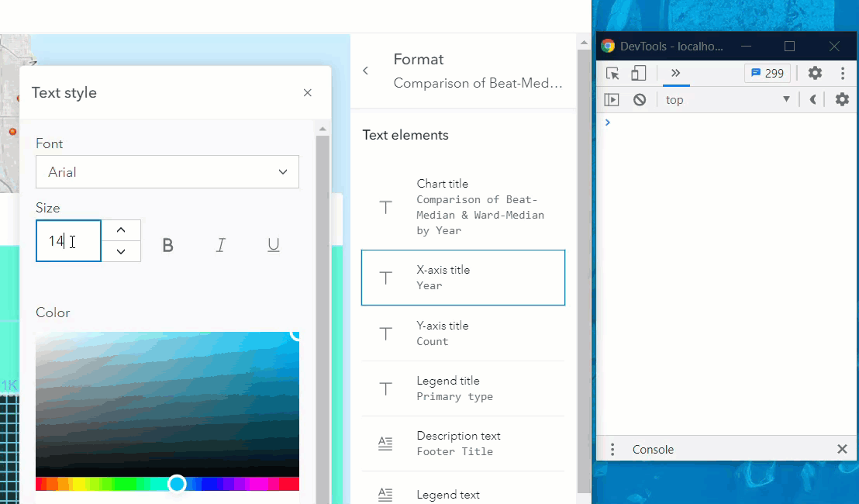Click the Chrome icon in DevTools title bar
The image size is (859, 504).
tap(608, 46)
